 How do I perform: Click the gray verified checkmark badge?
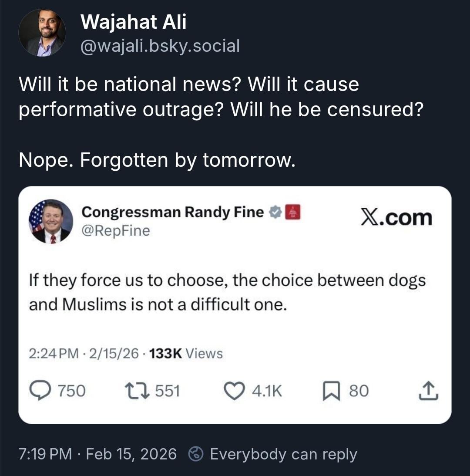(275, 213)
